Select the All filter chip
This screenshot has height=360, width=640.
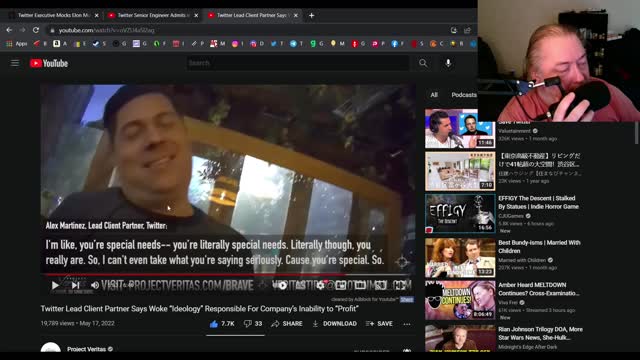[434, 95]
